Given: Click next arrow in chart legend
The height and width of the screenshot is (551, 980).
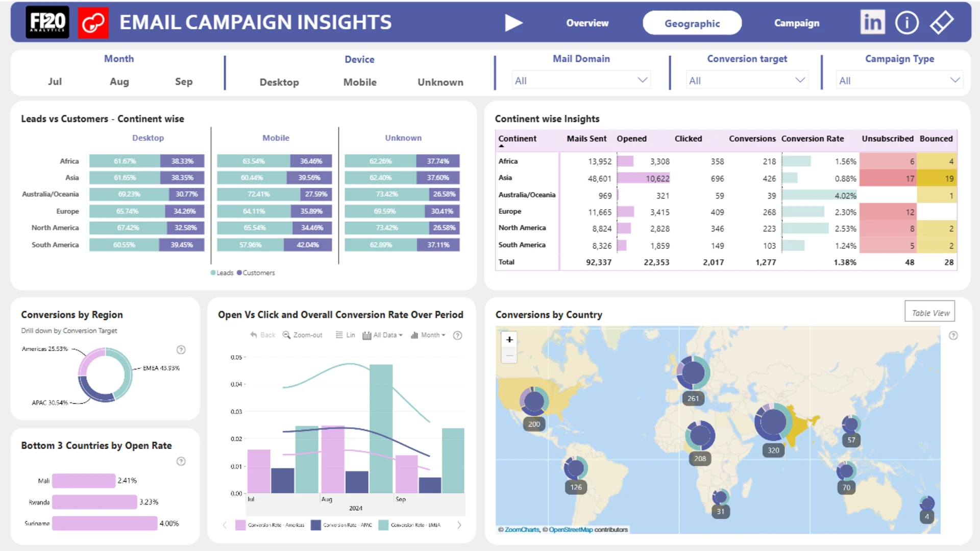Looking at the screenshot, I should click(459, 525).
